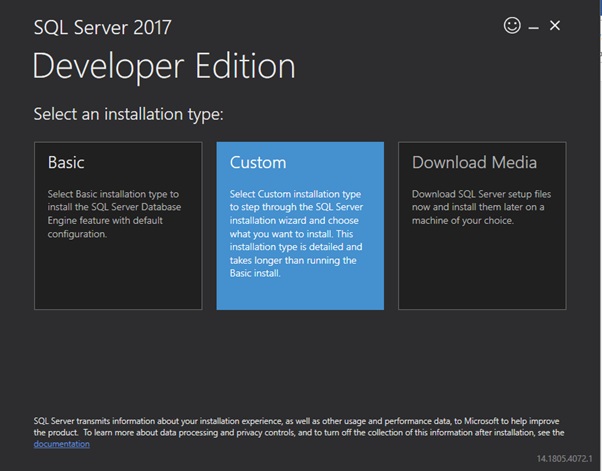The width and height of the screenshot is (602, 471).
Task: Open the documentation link
Action: point(62,444)
